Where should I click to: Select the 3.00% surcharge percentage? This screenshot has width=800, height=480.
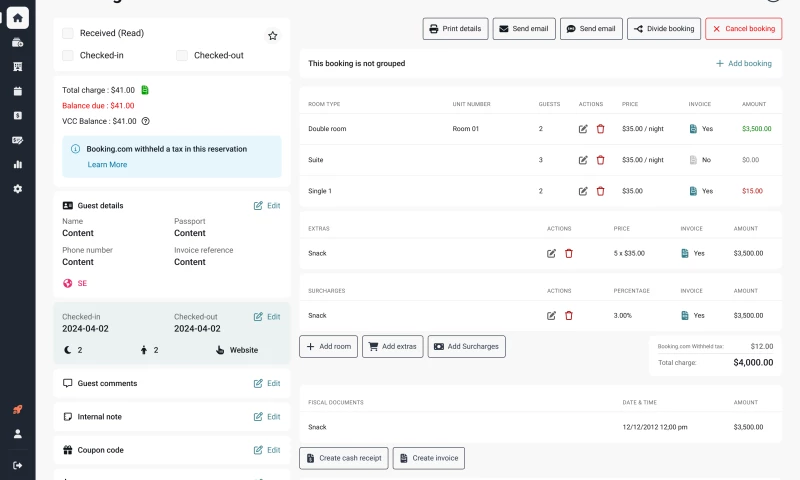point(622,316)
